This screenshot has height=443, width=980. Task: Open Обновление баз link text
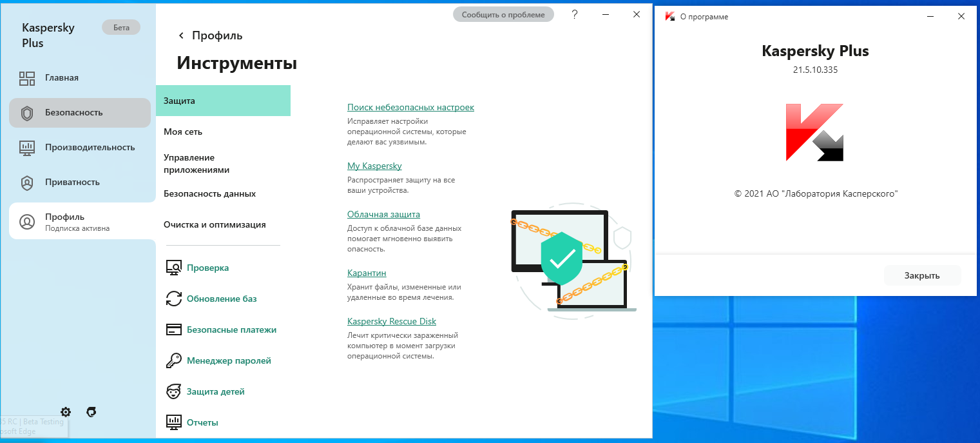point(222,299)
